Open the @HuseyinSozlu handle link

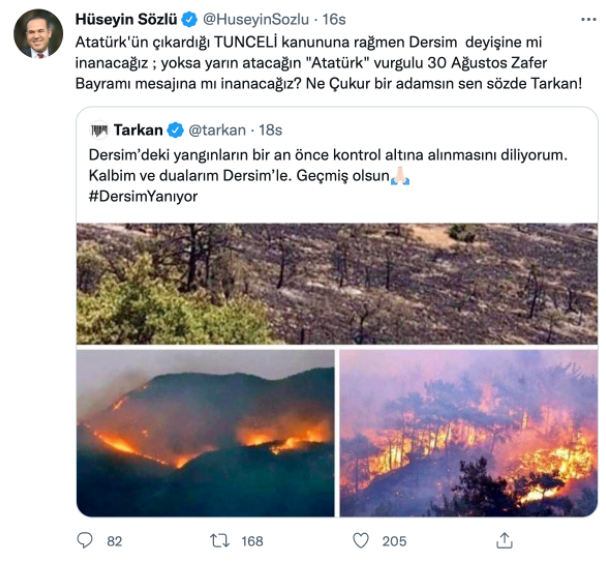coord(255,20)
